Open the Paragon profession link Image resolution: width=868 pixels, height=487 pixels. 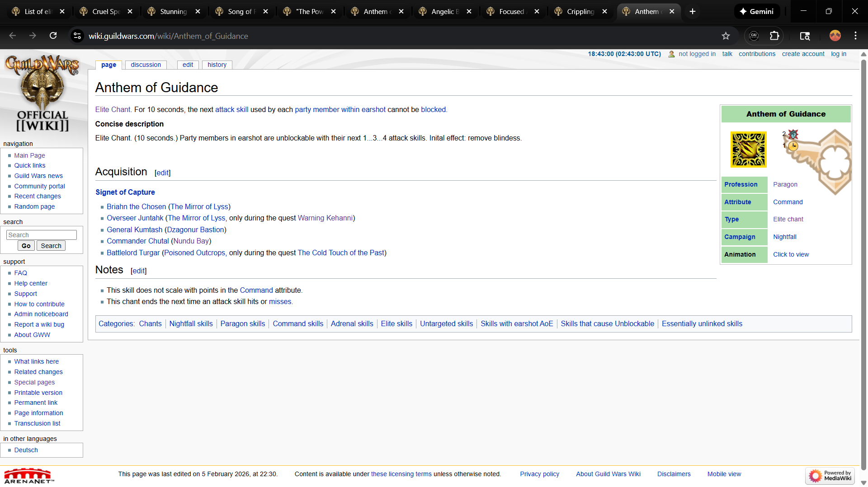coord(785,184)
